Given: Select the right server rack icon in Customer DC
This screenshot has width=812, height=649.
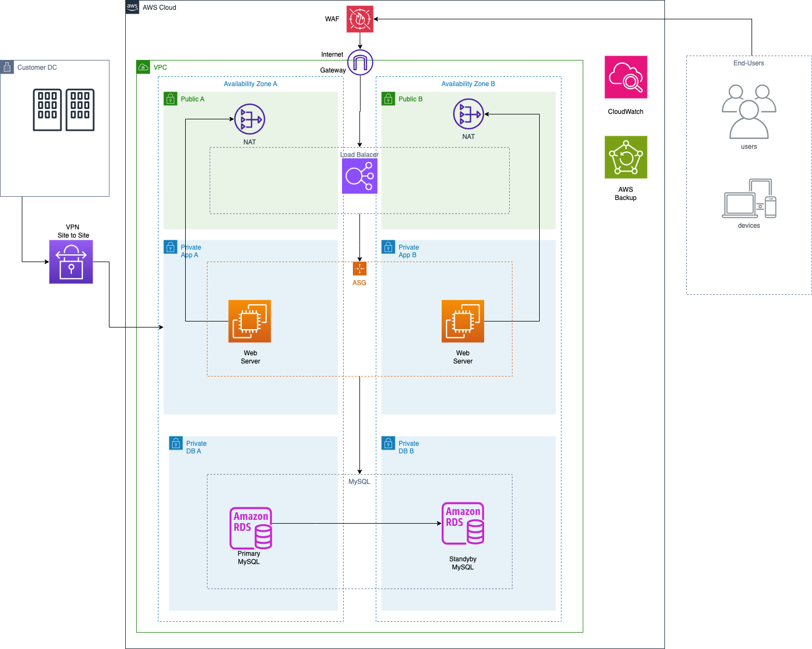Looking at the screenshot, I should 80,110.
